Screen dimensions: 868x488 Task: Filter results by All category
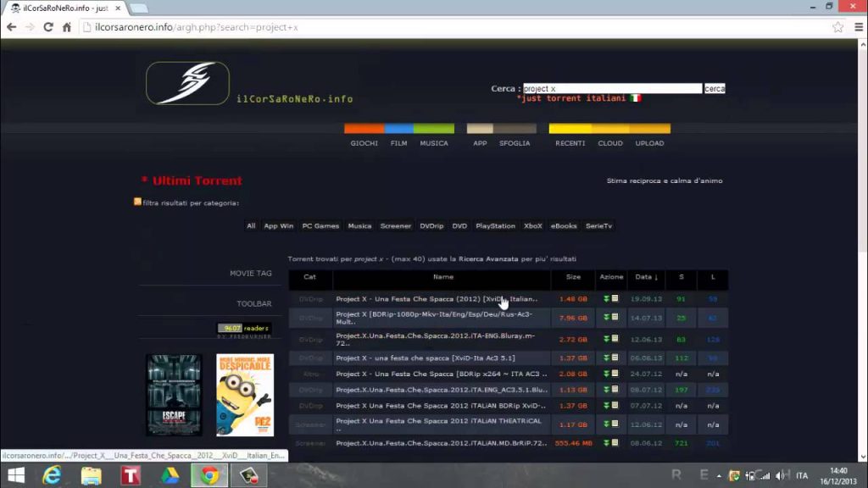(251, 225)
